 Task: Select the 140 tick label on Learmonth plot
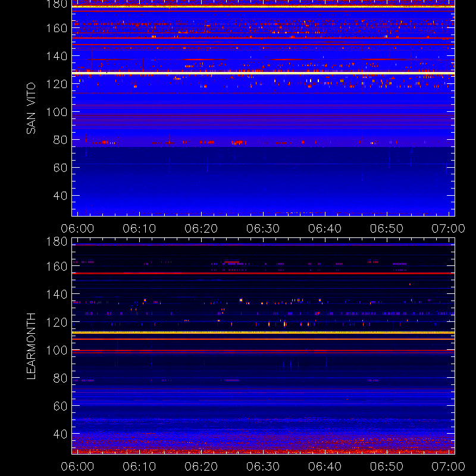[x=57, y=294]
